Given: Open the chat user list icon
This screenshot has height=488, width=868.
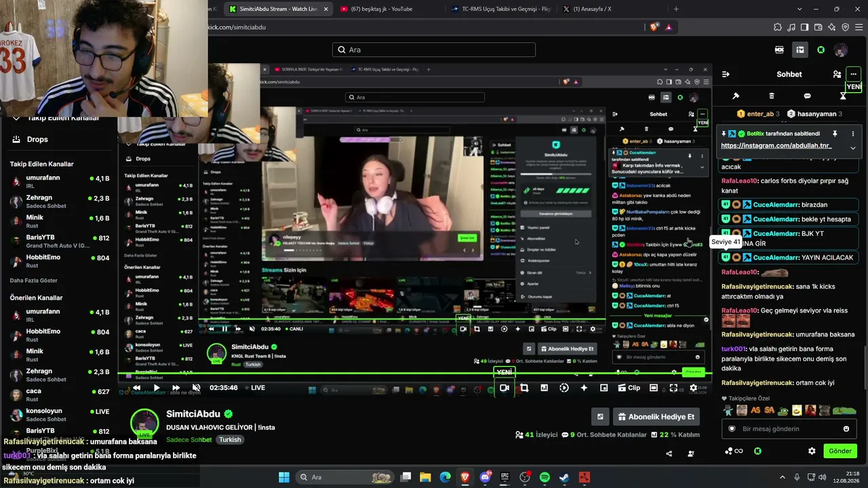Looking at the screenshot, I should click(837, 74).
